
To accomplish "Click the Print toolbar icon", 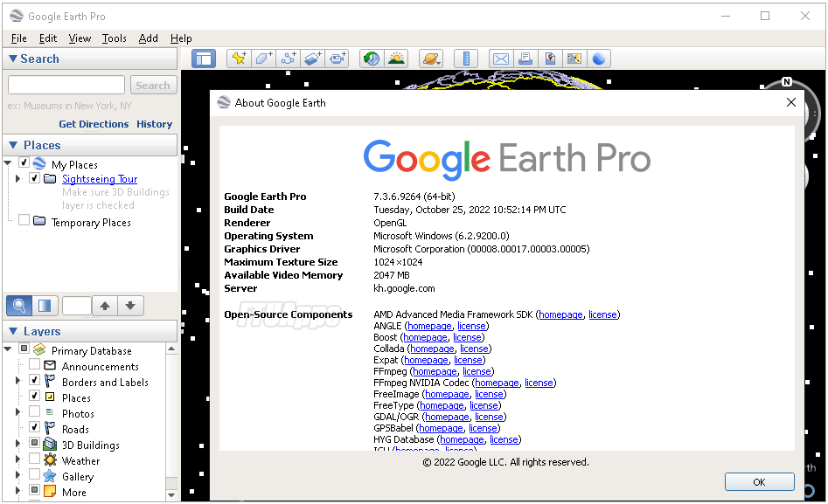I will (525, 59).
